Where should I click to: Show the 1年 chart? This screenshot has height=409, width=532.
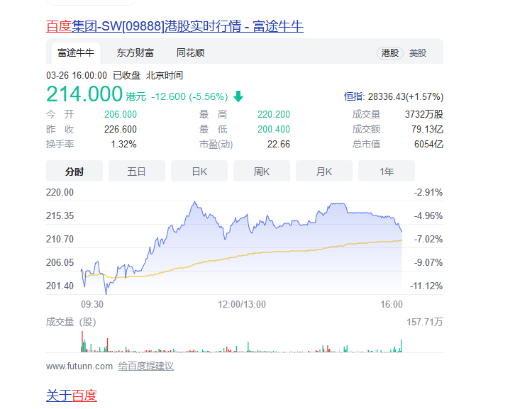(x=387, y=172)
